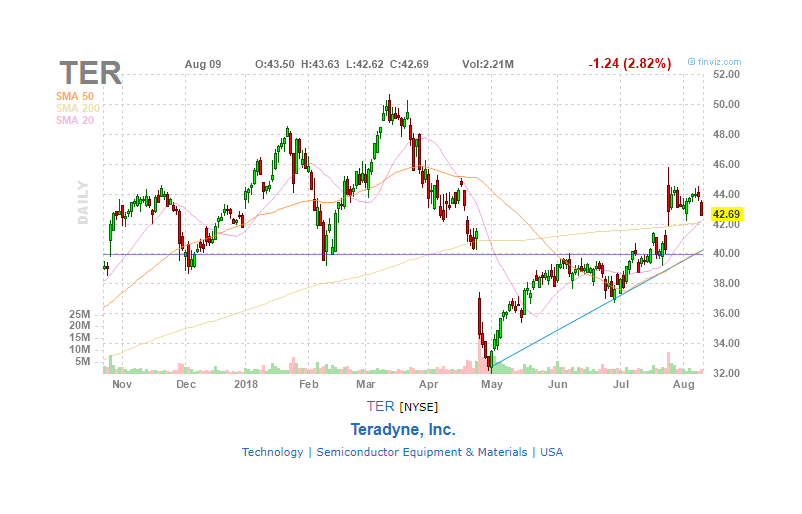
Task: Click the Dec month label
Action: point(186,385)
